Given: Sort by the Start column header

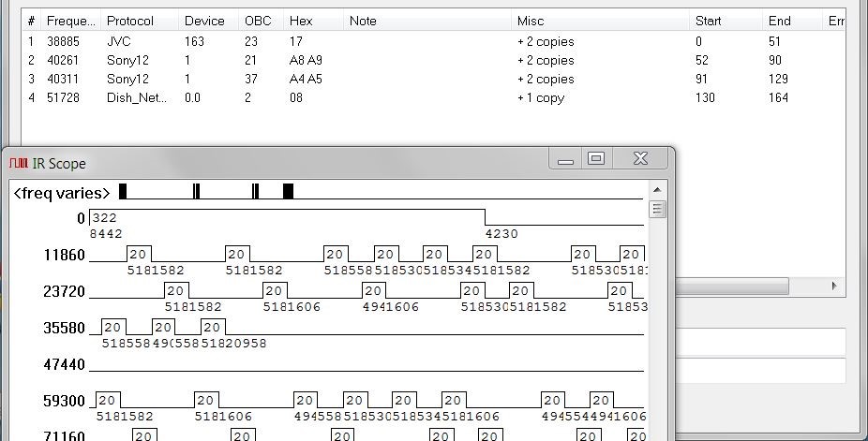Looking at the screenshot, I should pos(708,21).
